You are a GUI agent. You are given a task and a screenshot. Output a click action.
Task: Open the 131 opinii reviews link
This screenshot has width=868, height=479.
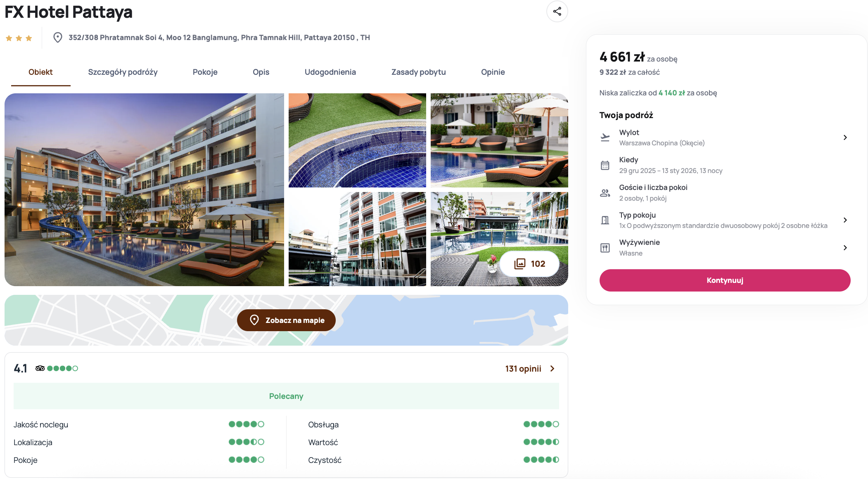(523, 369)
